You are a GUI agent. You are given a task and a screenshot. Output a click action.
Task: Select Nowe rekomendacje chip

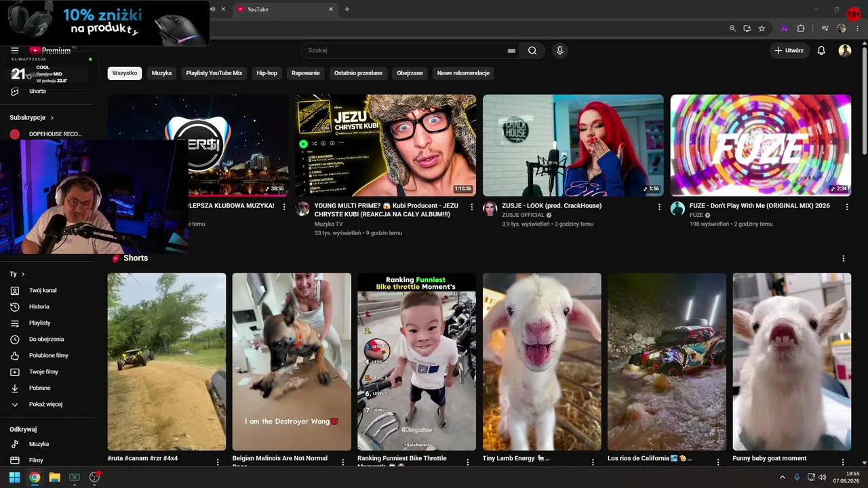463,73
